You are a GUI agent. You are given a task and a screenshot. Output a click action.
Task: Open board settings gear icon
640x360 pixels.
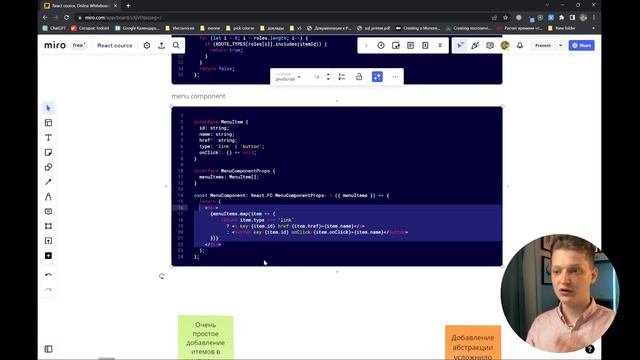tap(147, 45)
